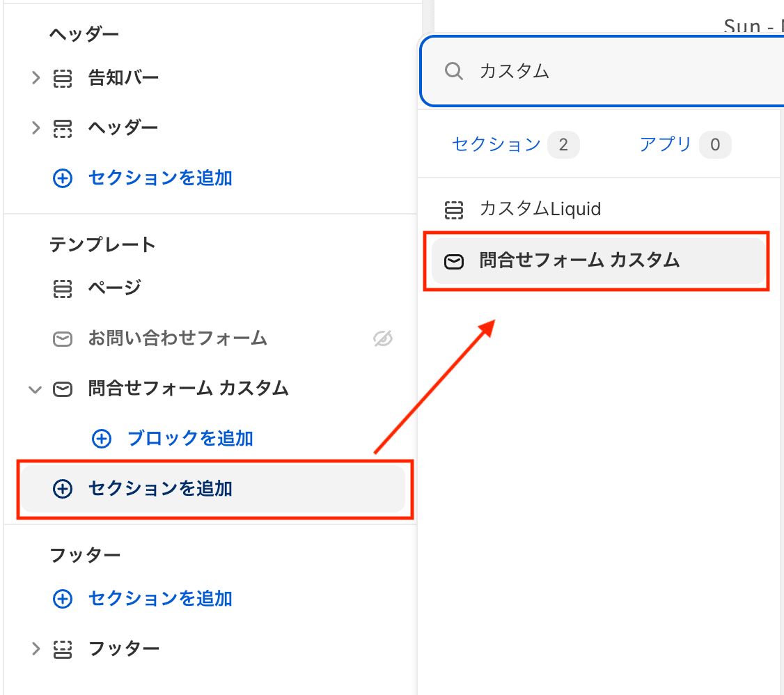
Task: Select the セクション tab
Action: pos(496,144)
